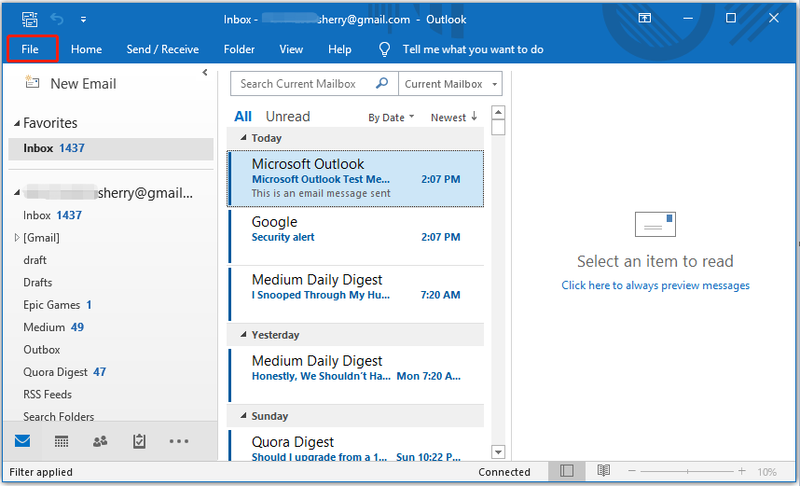Select Normal view in status bar
Screen dimensions: 800x486
coord(566,471)
